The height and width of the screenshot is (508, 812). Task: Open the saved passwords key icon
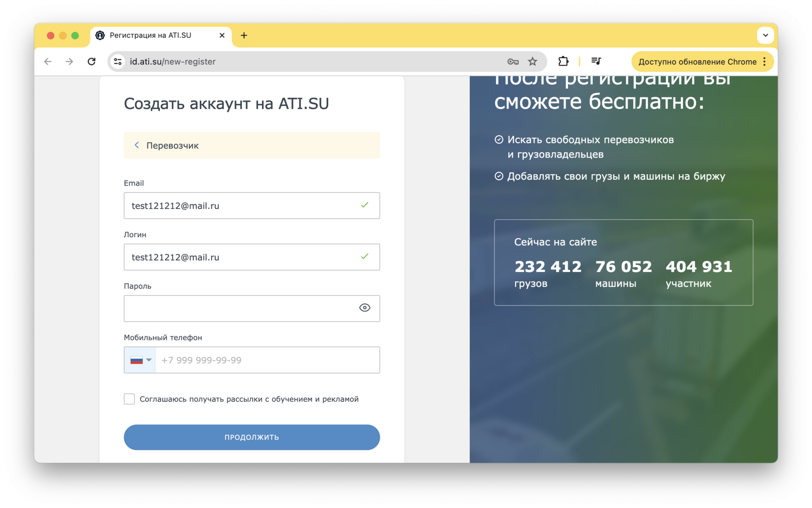click(x=513, y=61)
